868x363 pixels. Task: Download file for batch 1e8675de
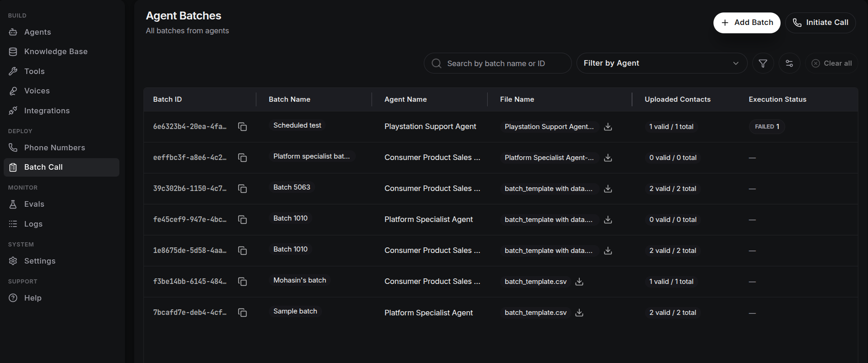pos(608,251)
